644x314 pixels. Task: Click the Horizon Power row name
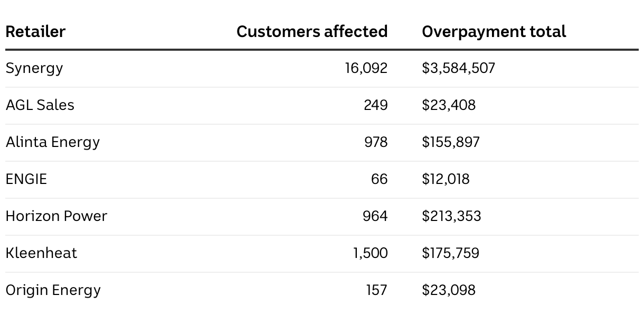[x=56, y=216]
